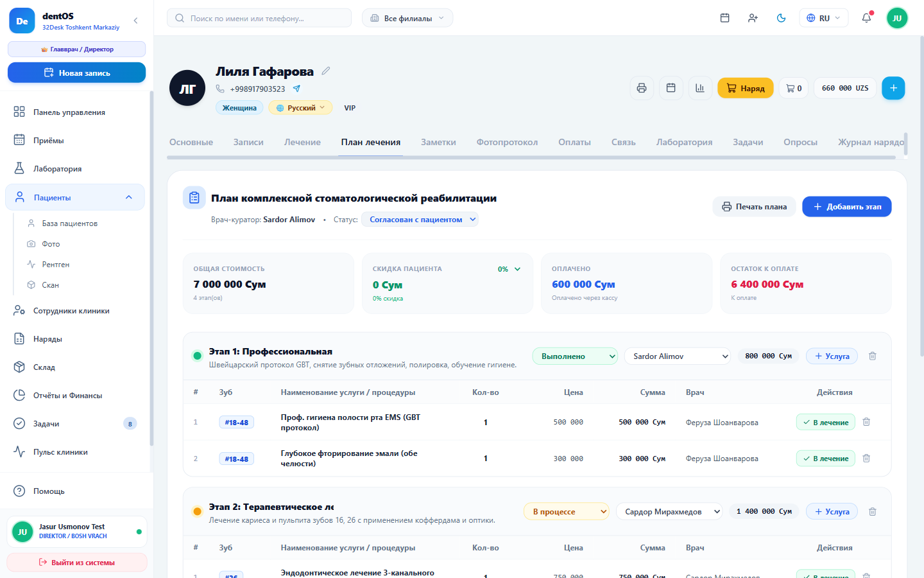Screen dimensions: 924x578
Task: Open Отчёты и Финансы in sidebar
Action: pos(75,396)
